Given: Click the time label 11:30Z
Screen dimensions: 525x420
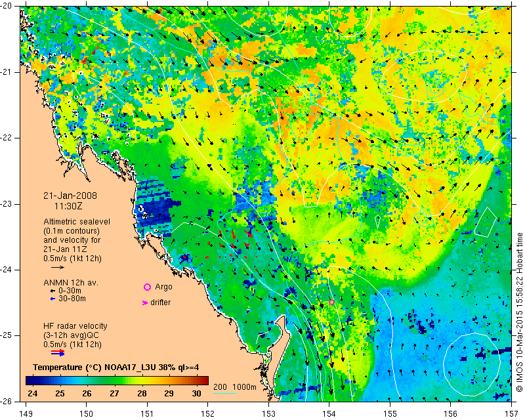Looking at the screenshot, I should tap(68, 206).
